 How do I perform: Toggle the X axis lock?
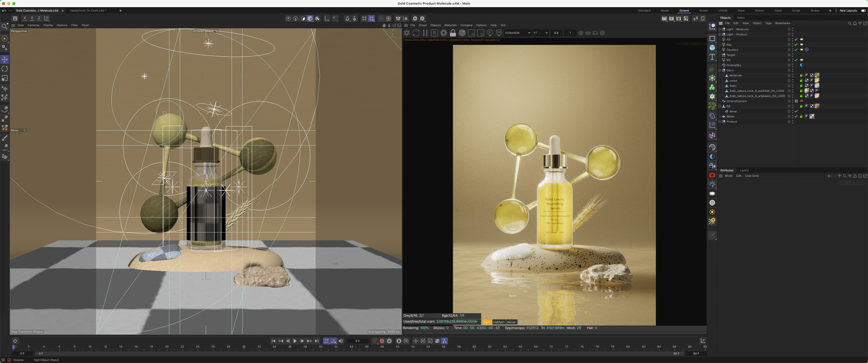[x=25, y=18]
